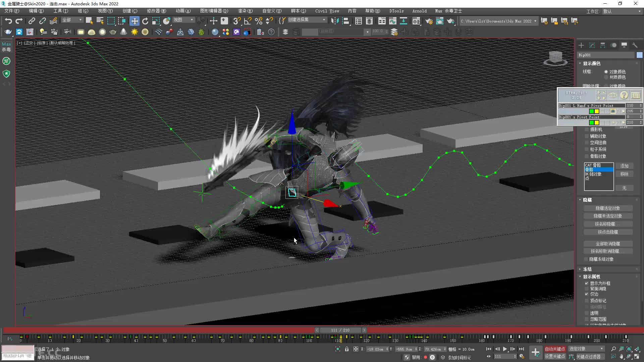
Task: Click the Bip001 object color swatch
Action: [640, 55]
